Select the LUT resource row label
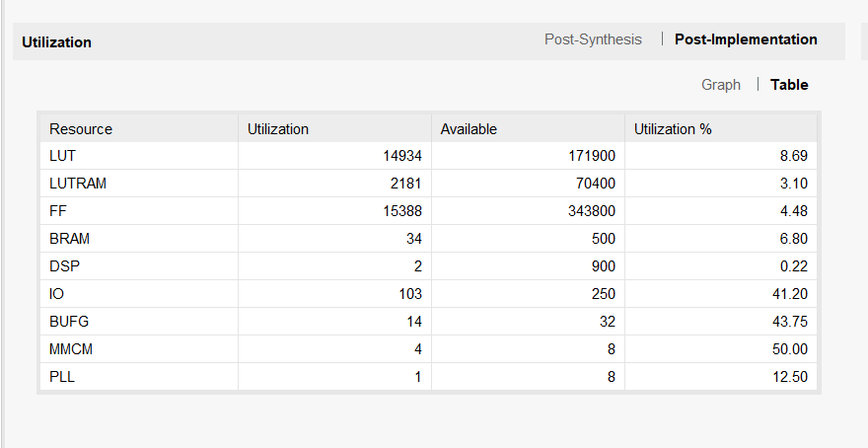The width and height of the screenshot is (868, 448). pos(63,156)
